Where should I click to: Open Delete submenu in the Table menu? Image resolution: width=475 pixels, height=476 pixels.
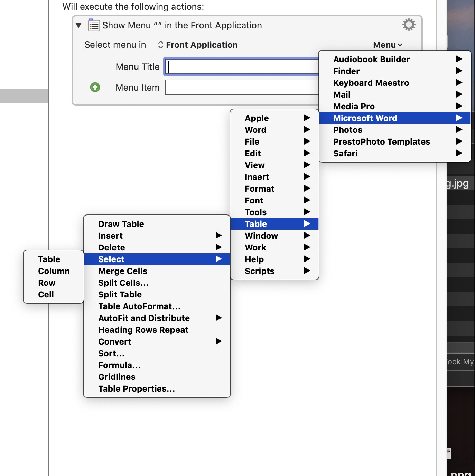[x=157, y=248]
